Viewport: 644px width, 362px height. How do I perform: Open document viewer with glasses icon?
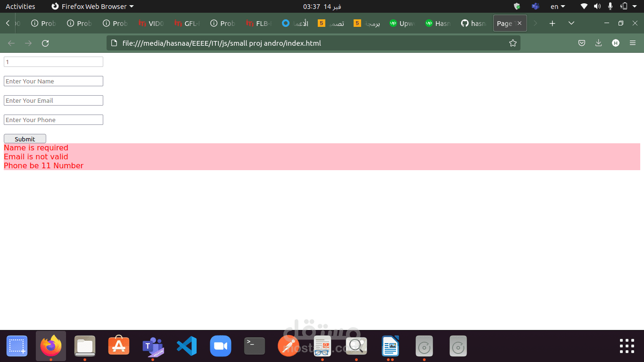point(322,346)
